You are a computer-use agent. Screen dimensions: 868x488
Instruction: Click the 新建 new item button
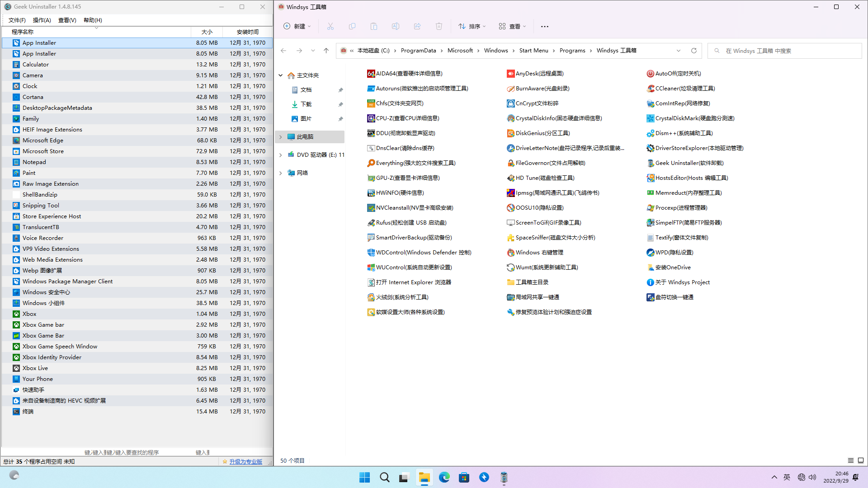[x=297, y=26]
